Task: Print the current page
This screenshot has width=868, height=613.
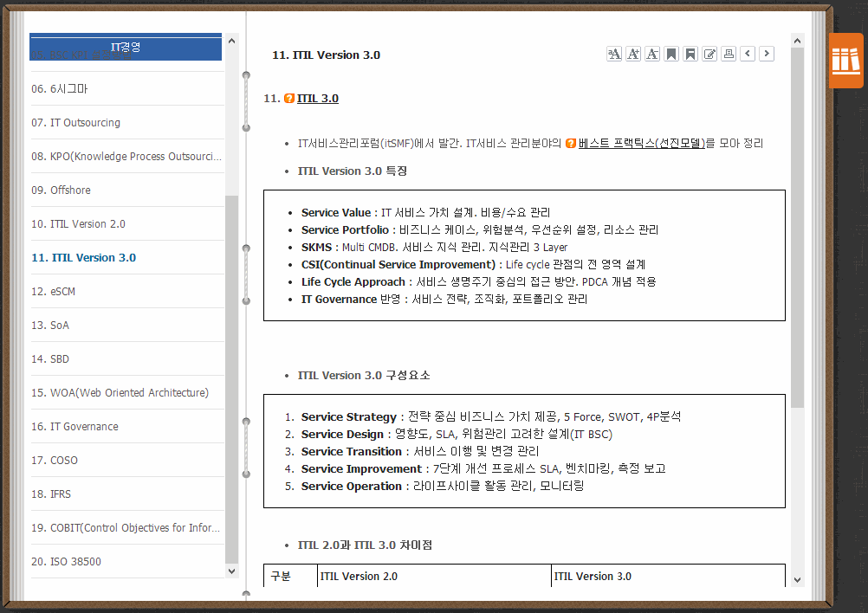Action: 729,54
